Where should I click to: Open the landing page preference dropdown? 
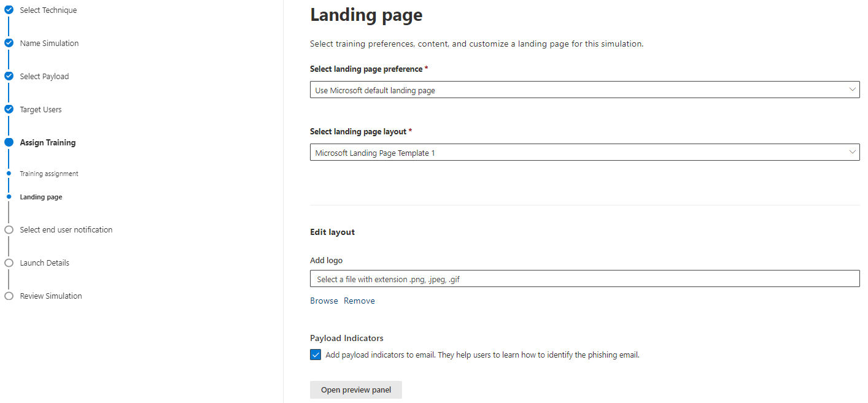[584, 89]
